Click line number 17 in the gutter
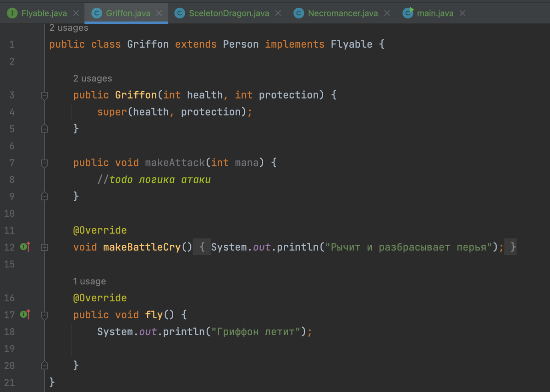550x392 pixels. tap(9, 315)
